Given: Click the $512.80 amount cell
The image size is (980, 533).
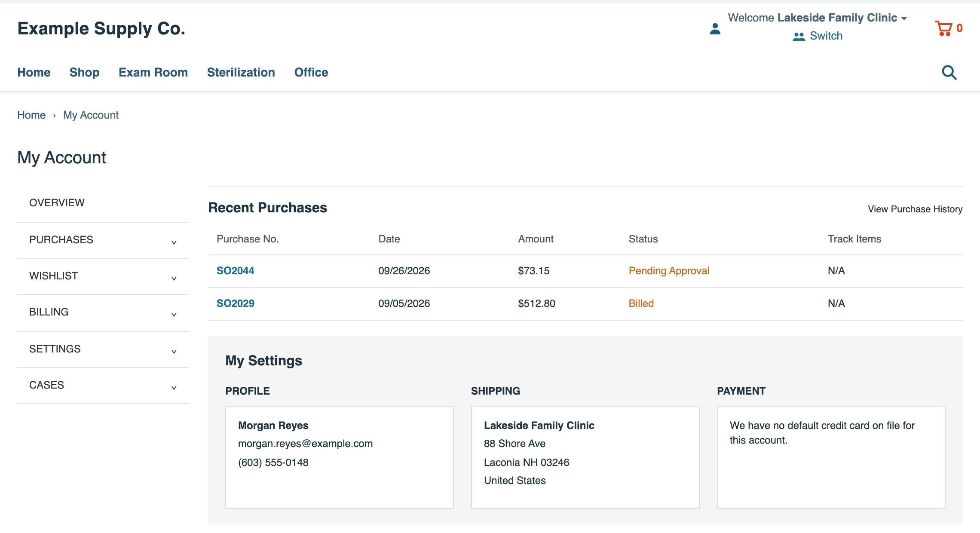Looking at the screenshot, I should coord(537,303).
